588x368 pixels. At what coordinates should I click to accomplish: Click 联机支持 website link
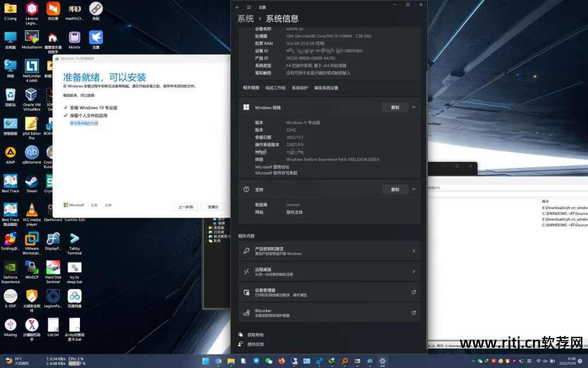click(295, 212)
